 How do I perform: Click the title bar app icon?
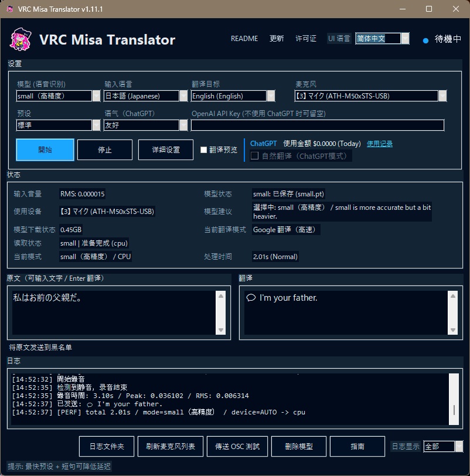(10, 9)
